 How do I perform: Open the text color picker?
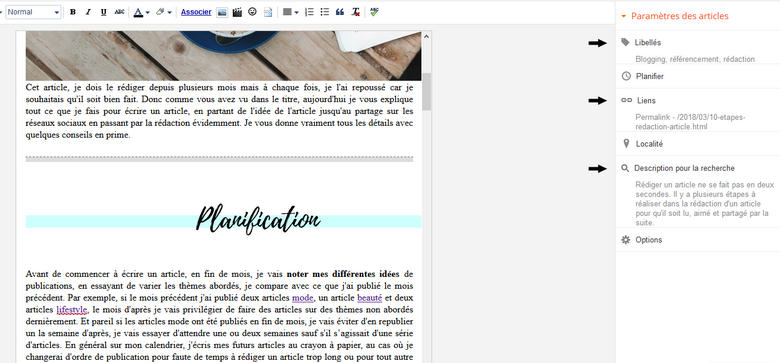141,12
